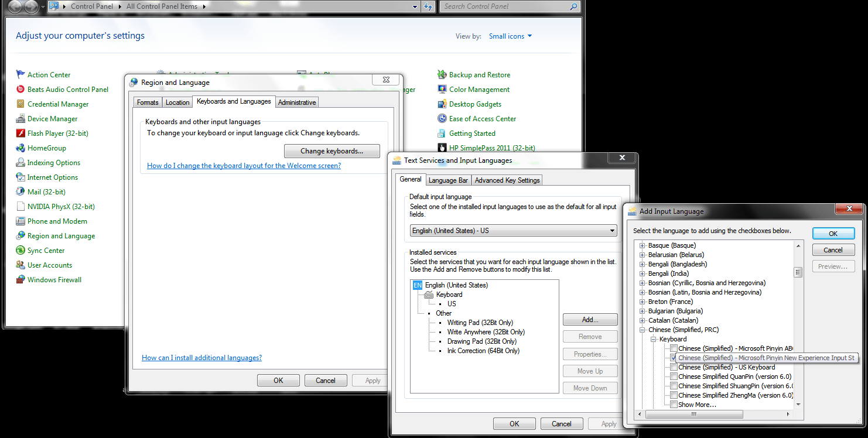Image resolution: width=868 pixels, height=438 pixels.
Task: Click the Internet Options icon
Action: pyautogui.click(x=21, y=177)
